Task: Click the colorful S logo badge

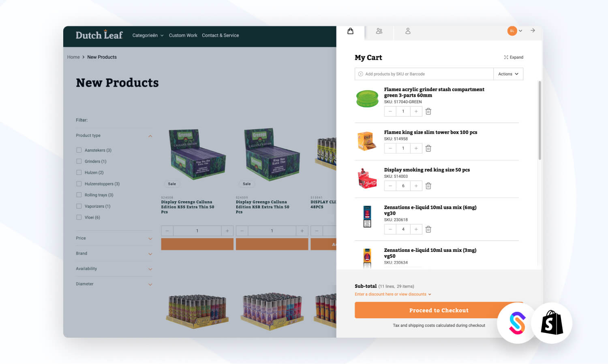Action: (517, 323)
